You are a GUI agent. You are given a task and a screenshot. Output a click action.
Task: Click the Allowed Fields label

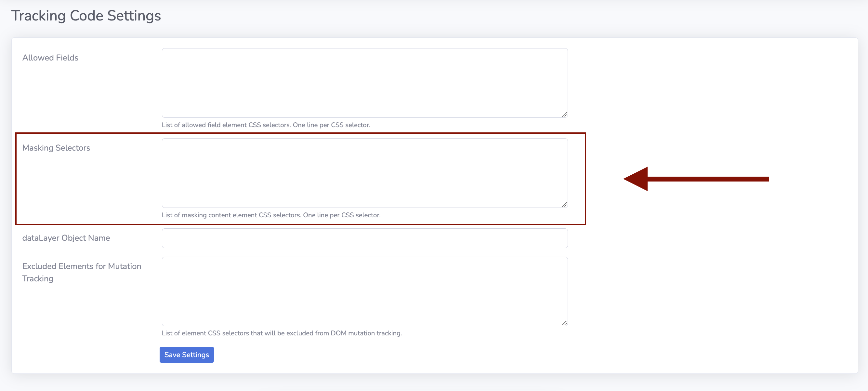50,58
